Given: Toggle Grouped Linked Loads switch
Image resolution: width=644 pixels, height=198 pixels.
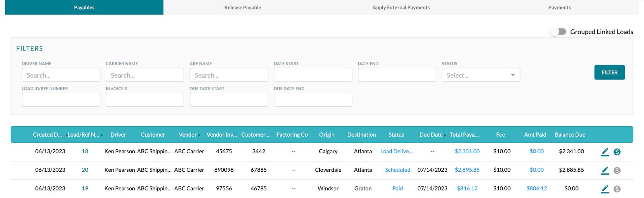Looking at the screenshot, I should [558, 32].
